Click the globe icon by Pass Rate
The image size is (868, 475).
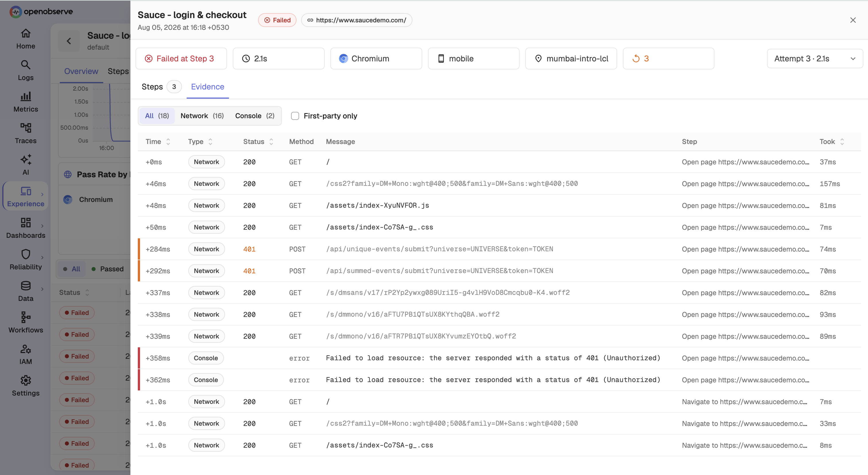(68, 174)
